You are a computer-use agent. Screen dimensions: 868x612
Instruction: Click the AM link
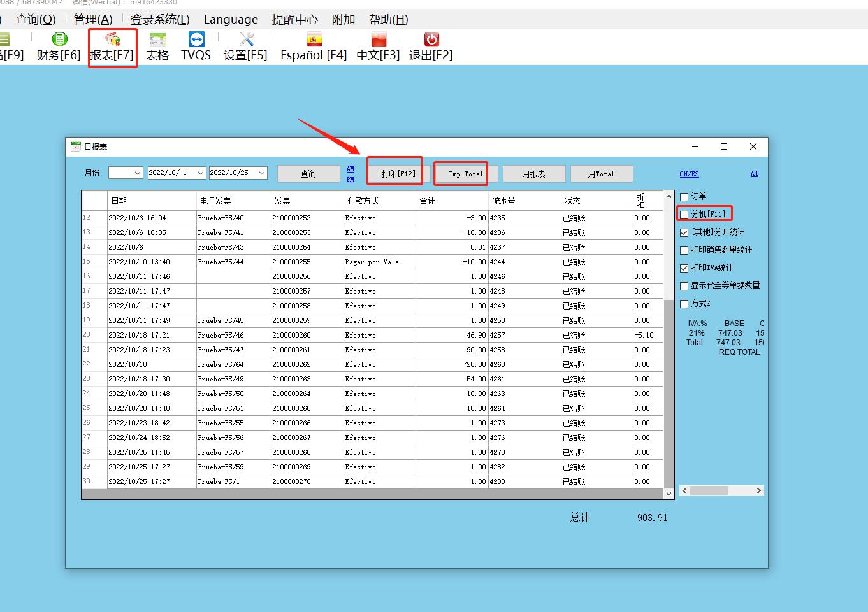point(351,169)
